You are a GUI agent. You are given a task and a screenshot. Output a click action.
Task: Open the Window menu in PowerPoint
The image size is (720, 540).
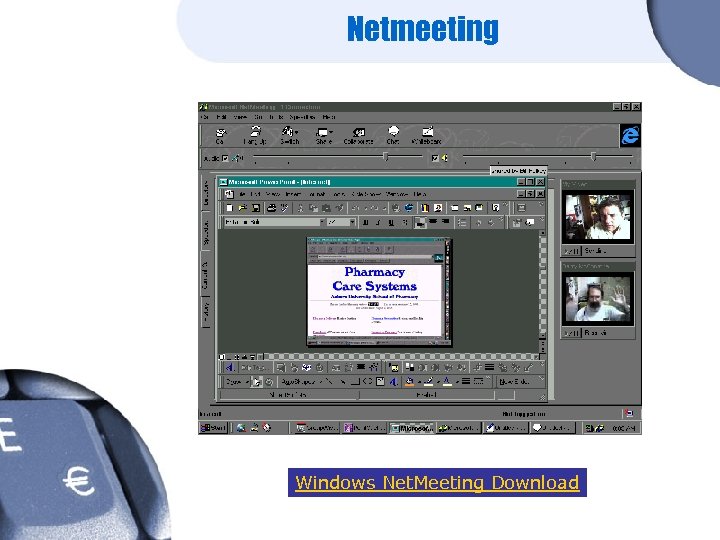click(397, 194)
